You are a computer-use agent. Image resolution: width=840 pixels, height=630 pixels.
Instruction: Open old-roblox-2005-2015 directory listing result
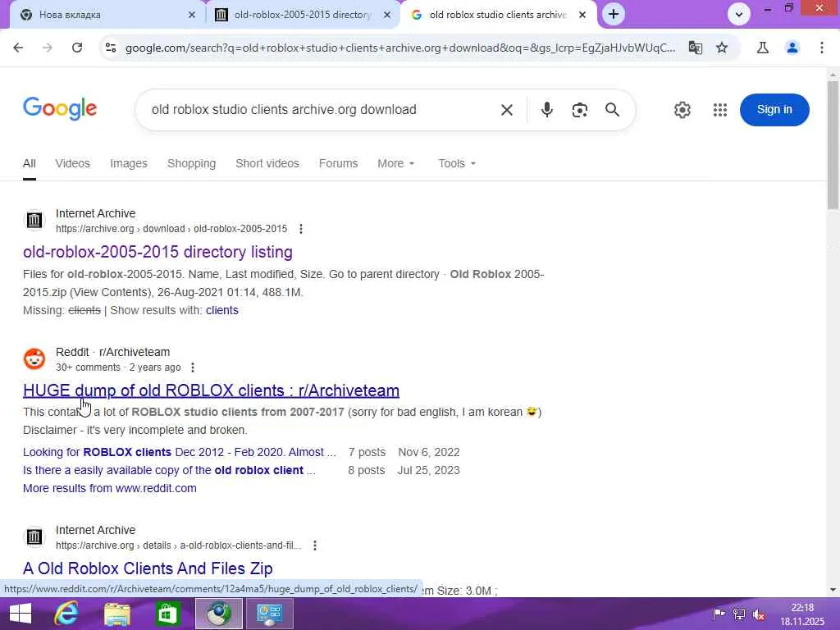click(157, 252)
